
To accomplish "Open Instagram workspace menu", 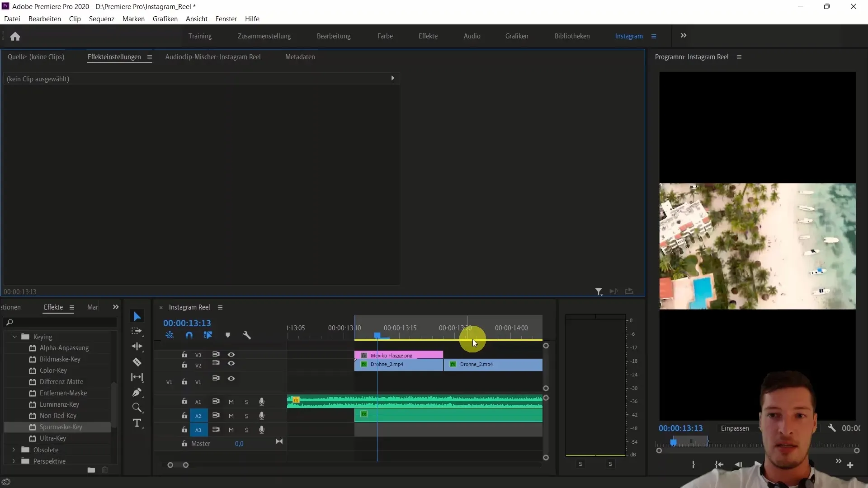I will [x=654, y=36].
